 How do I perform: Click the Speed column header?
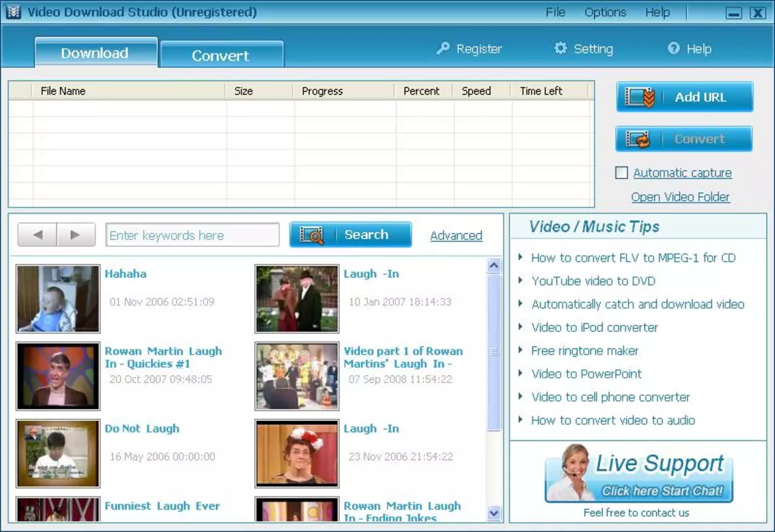point(482,91)
